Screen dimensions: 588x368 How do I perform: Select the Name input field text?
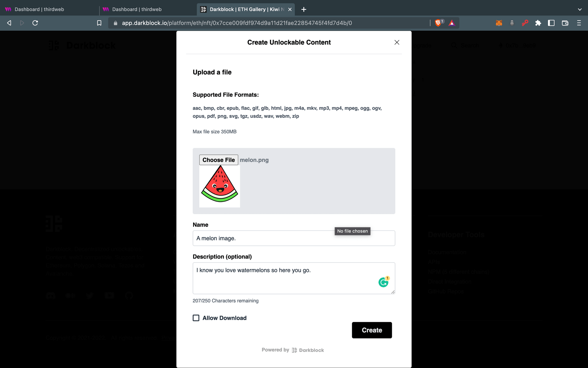(216, 238)
